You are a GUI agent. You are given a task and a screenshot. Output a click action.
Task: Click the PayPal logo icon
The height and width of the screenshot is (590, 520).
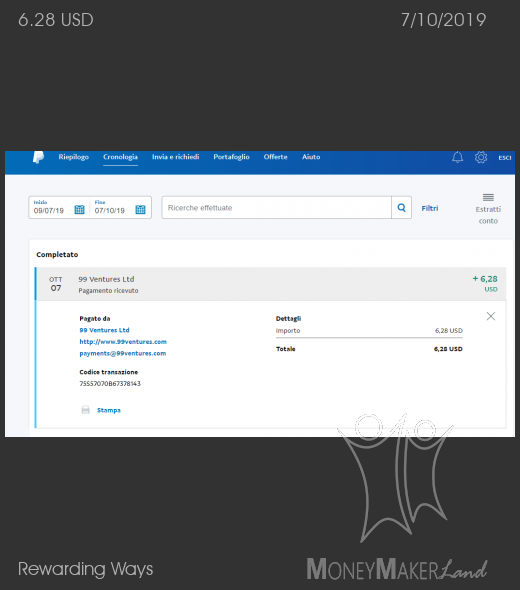[x=38, y=157]
